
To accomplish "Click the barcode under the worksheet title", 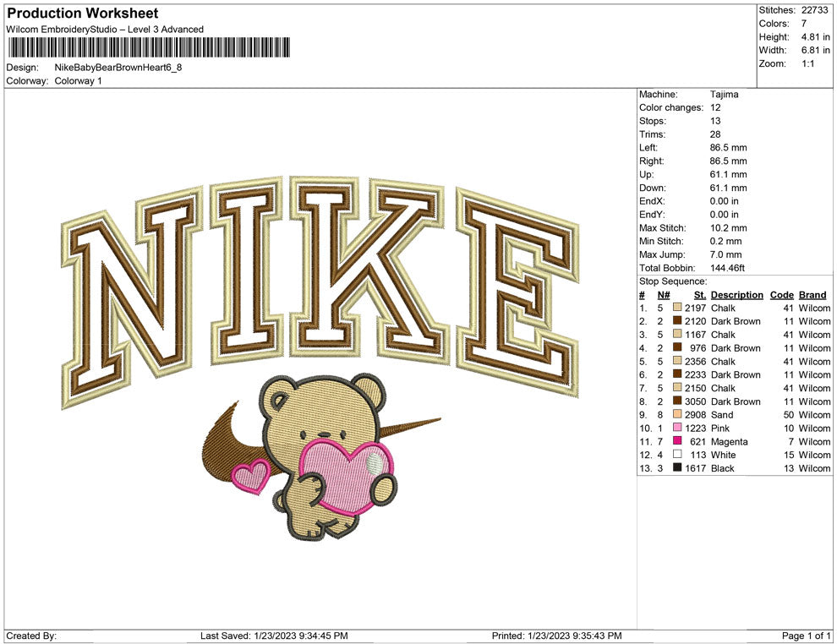I will coord(149,47).
